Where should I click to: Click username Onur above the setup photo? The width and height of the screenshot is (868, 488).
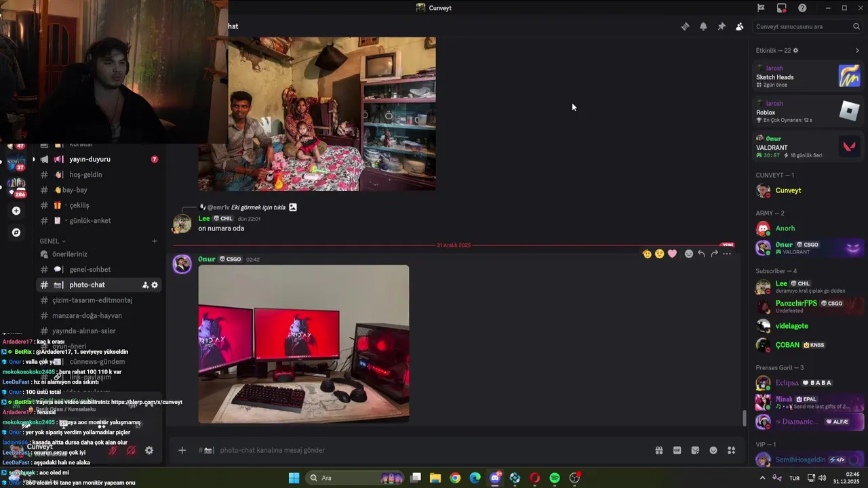click(206, 259)
